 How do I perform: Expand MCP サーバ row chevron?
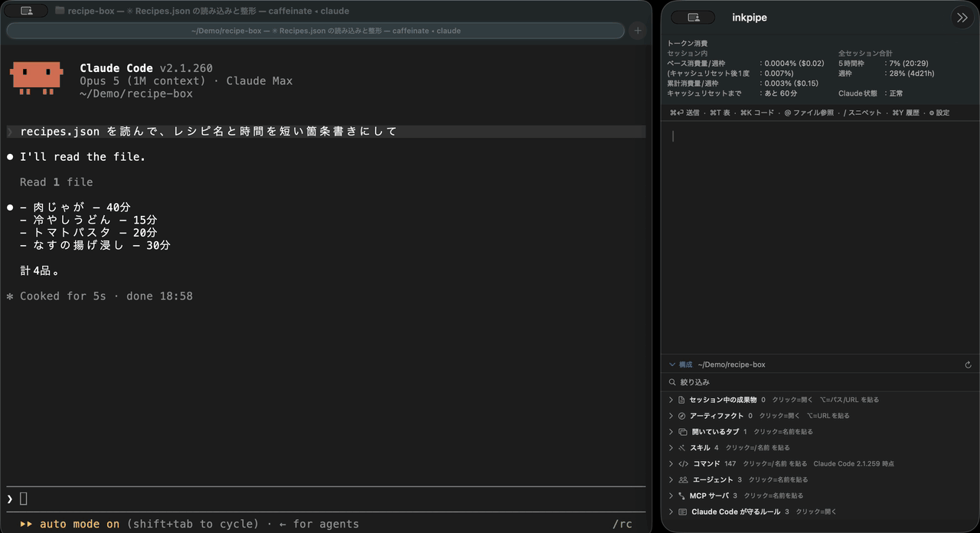[671, 496]
